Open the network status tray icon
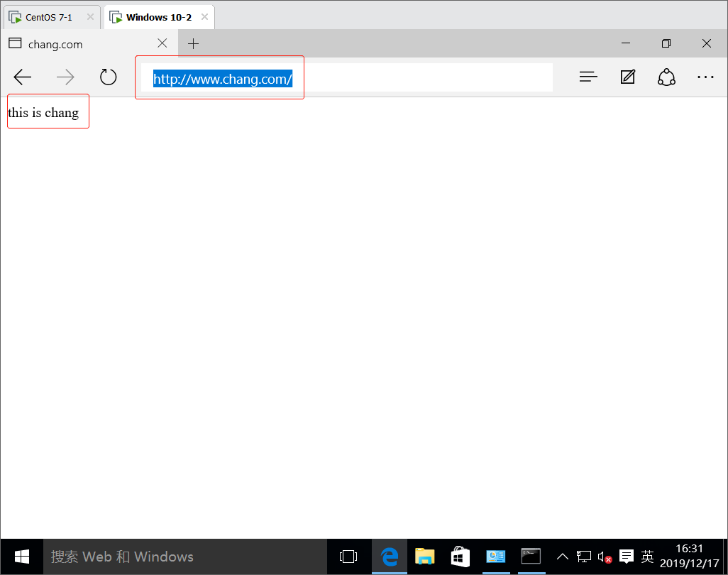The image size is (728, 575). pos(584,557)
